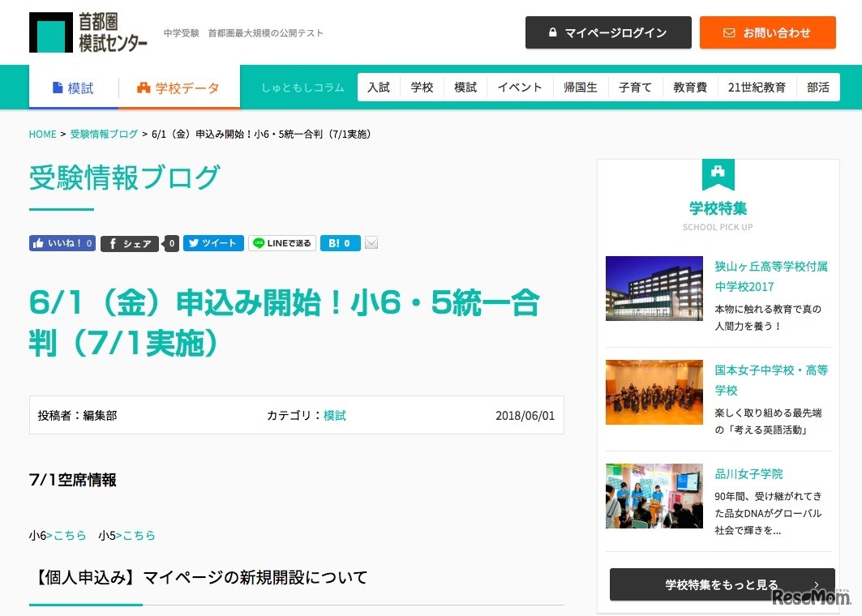Screen dimensions: 862x616
Task: Click the 模試 category link below the title
Action: click(x=335, y=415)
